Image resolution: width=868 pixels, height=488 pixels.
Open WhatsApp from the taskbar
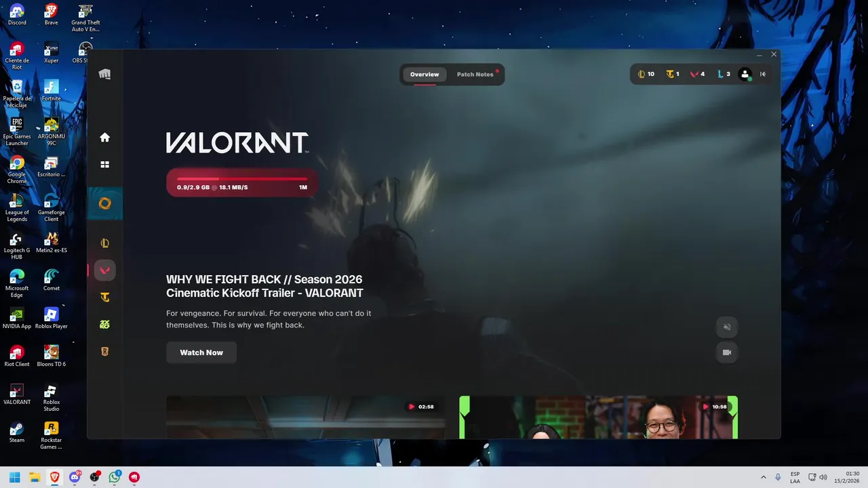[115, 477]
